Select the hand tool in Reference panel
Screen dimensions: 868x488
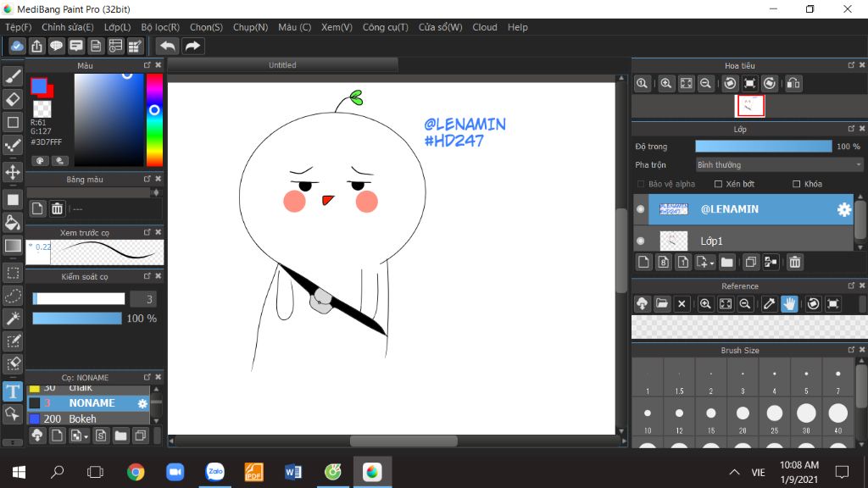789,304
